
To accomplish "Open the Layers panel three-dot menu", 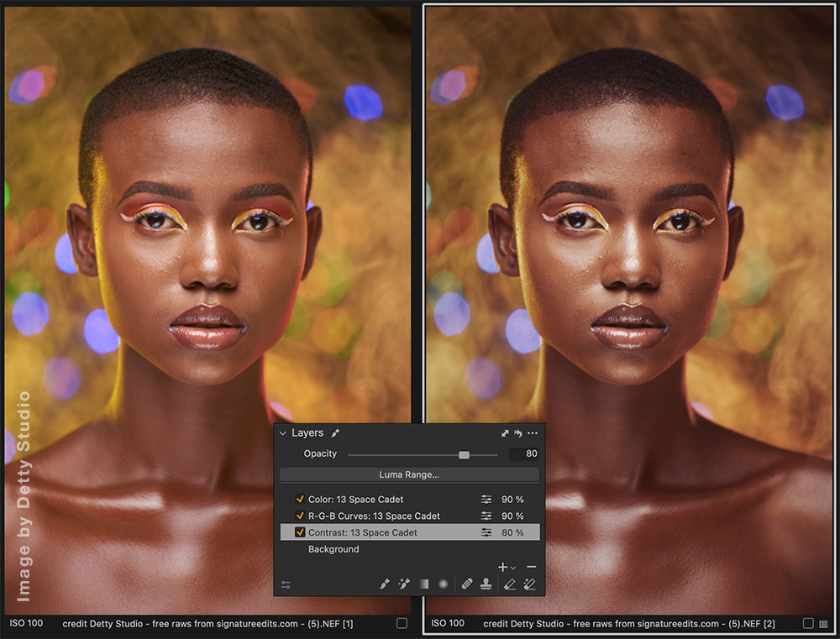I will 533,433.
